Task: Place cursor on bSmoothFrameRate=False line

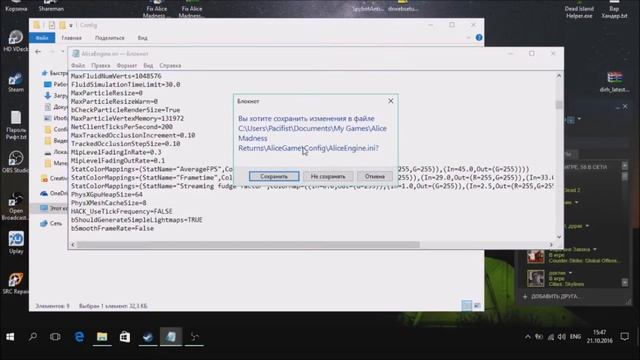Action: pos(112,228)
